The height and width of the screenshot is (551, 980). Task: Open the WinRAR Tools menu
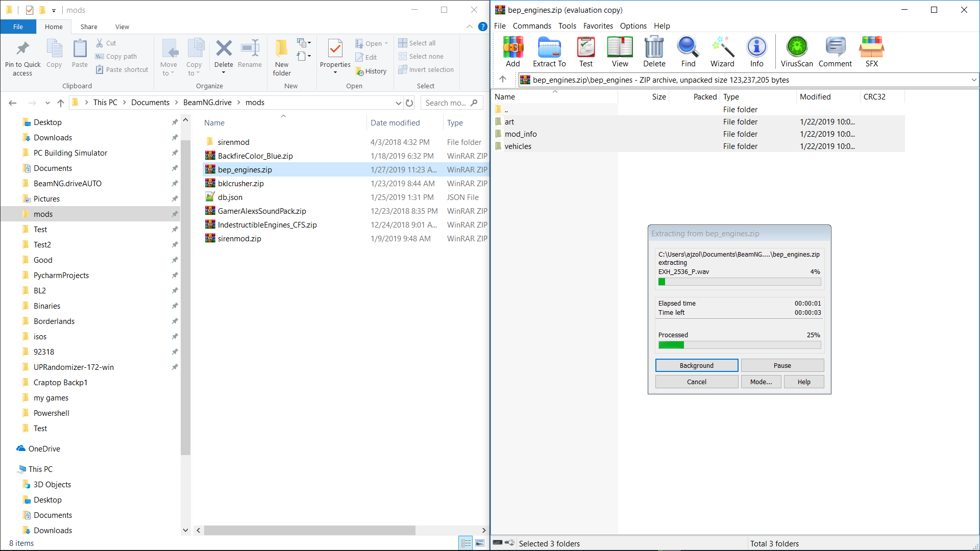click(x=567, y=26)
